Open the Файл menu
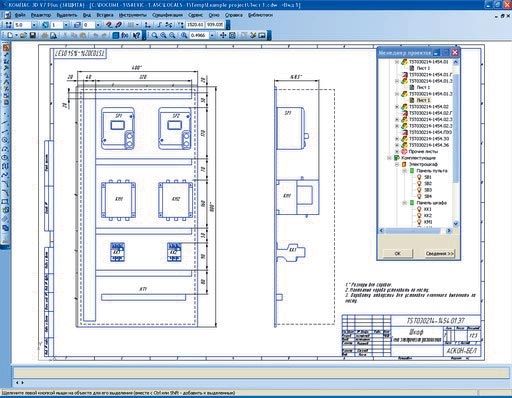Viewport: 512px width, 398px height. (x=20, y=15)
